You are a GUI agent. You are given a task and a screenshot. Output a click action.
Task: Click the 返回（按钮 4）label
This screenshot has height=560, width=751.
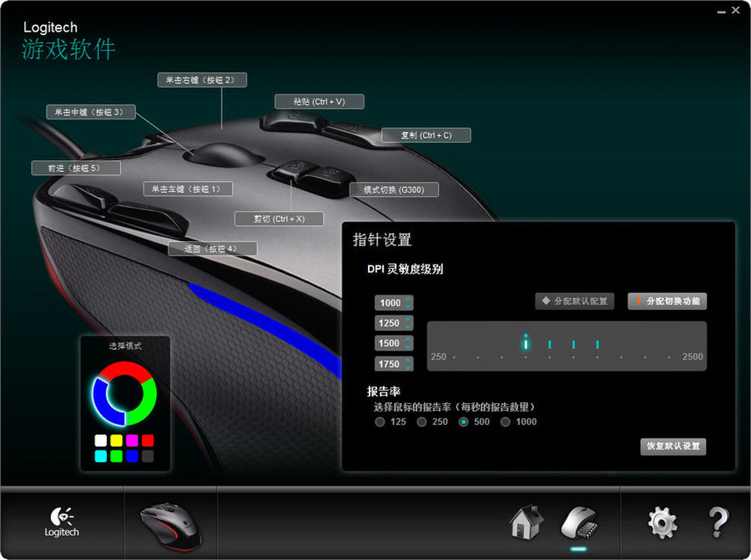[213, 249]
